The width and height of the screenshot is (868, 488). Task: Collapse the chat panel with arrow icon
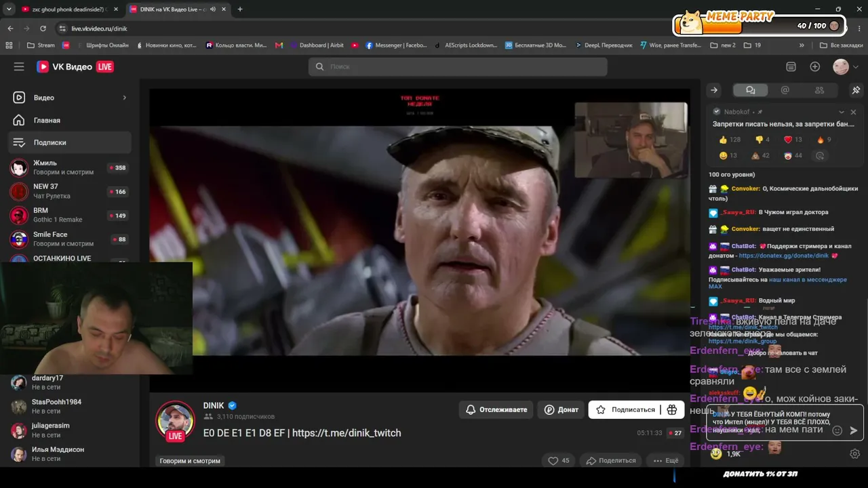click(x=714, y=90)
